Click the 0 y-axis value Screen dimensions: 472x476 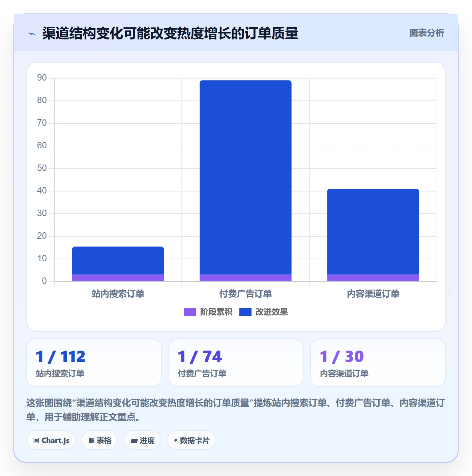[44, 281]
